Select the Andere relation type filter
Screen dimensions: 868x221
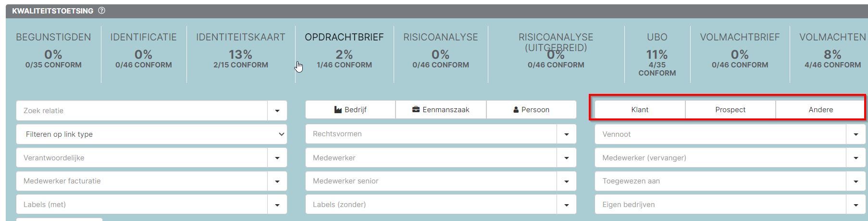[820, 110]
